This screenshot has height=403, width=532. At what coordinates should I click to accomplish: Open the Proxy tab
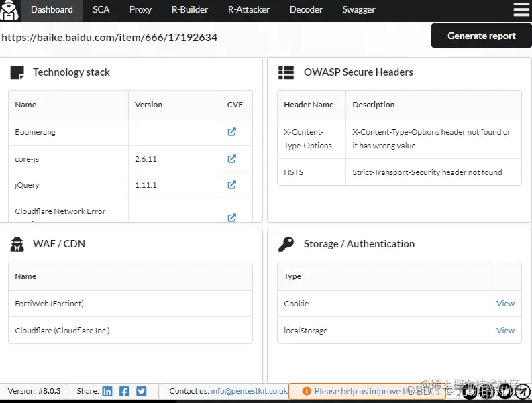pos(140,10)
